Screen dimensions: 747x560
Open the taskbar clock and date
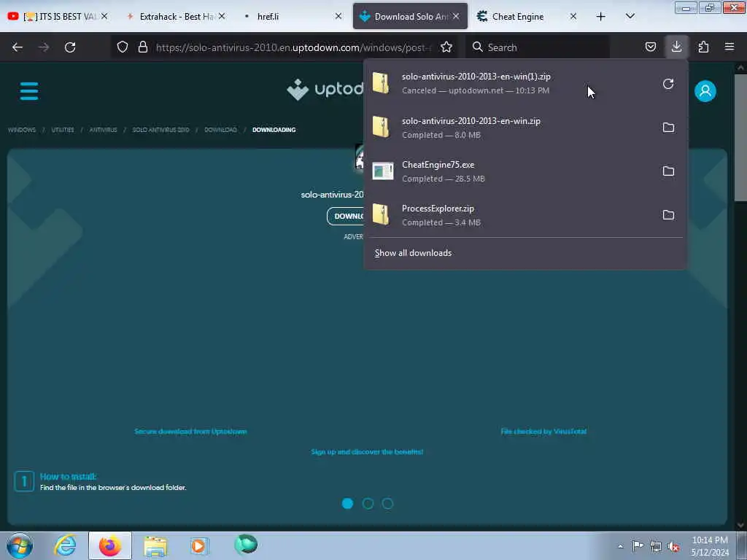[710, 546]
